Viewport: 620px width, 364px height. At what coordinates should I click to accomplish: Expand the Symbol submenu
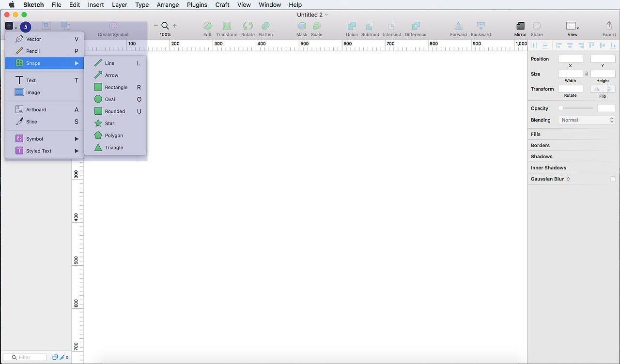tap(45, 139)
